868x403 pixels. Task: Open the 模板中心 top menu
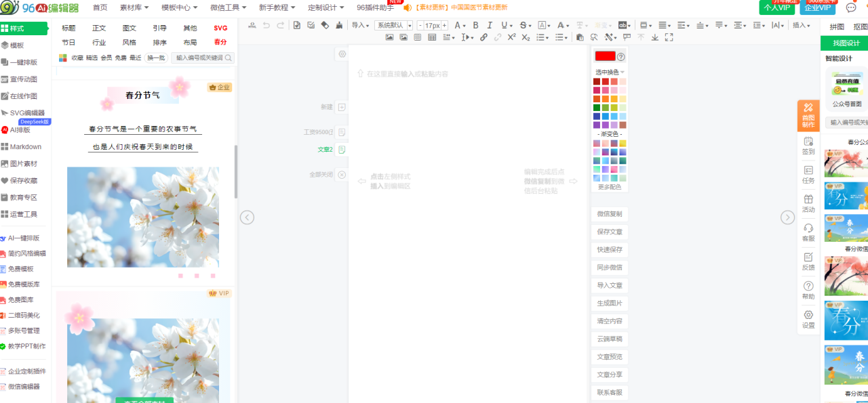click(x=179, y=7)
